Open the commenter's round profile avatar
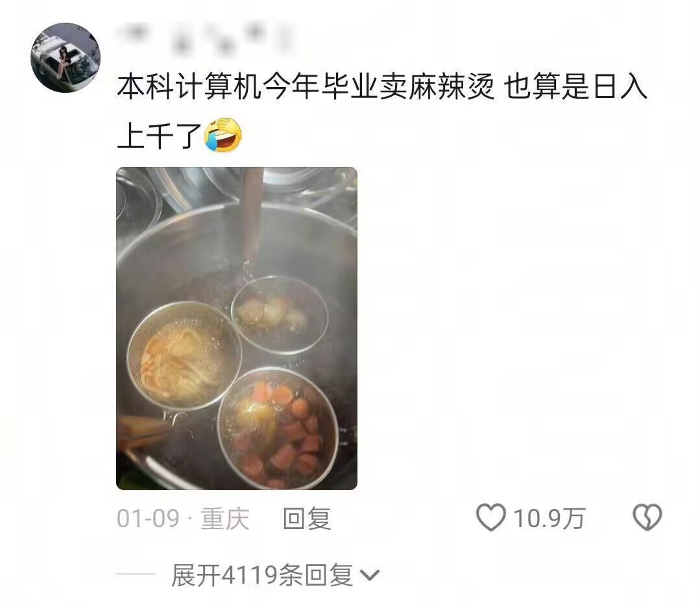The image size is (700, 607). (65, 58)
